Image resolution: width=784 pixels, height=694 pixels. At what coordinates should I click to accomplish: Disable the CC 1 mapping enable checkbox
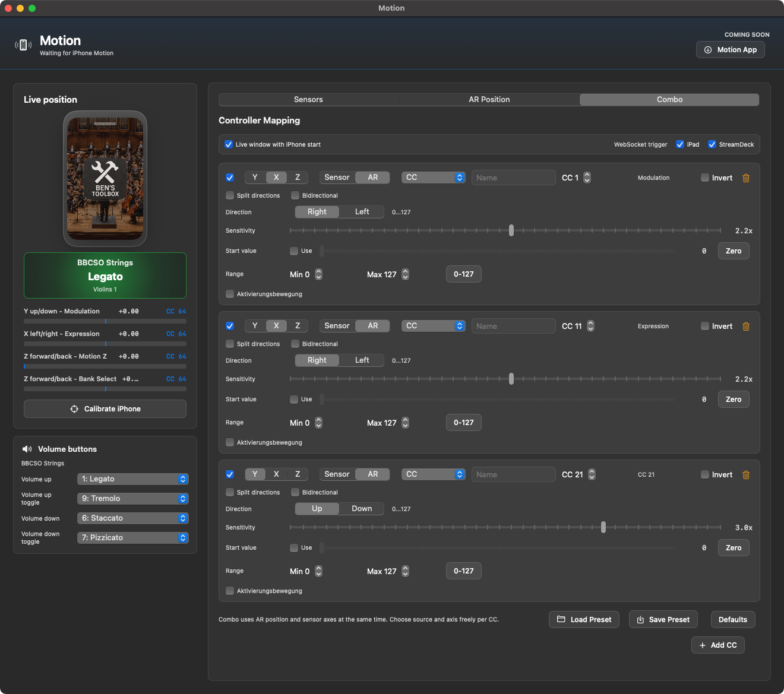(230, 178)
